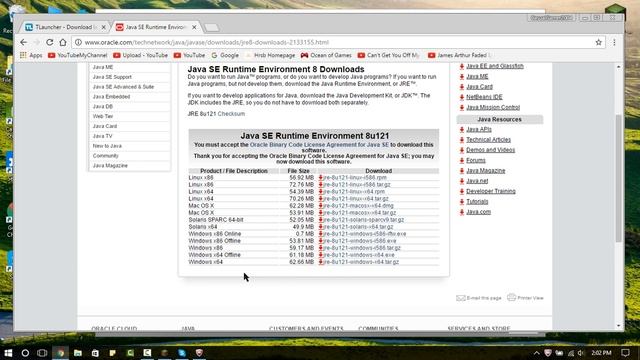Open Technical Articles link
The image size is (640, 360).
(x=488, y=140)
